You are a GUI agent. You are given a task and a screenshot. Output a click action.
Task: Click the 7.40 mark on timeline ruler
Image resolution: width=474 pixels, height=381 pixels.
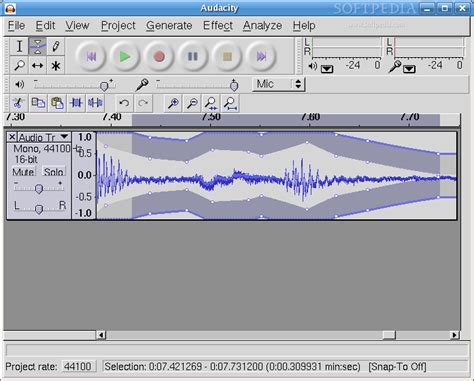(112, 117)
